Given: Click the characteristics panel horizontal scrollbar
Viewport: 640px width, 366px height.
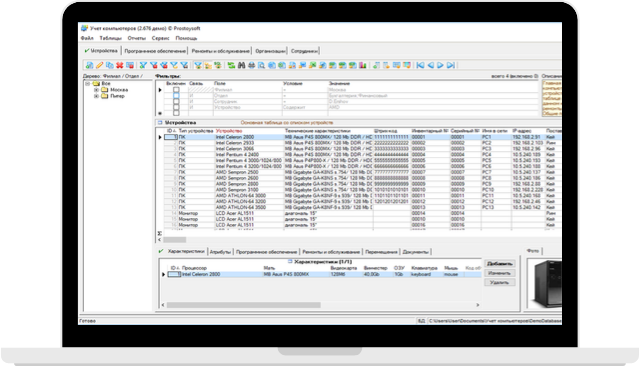Looking at the screenshot, I should pyautogui.click(x=320, y=305).
